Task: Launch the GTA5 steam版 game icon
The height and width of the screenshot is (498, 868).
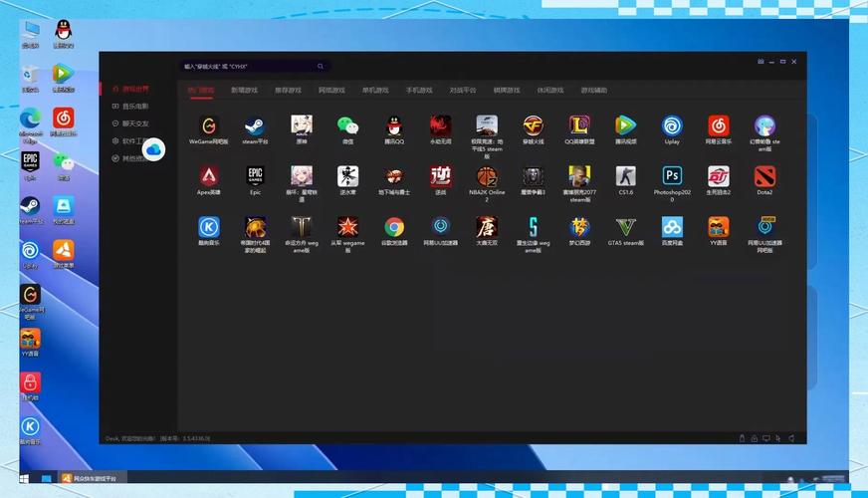Action: point(625,227)
